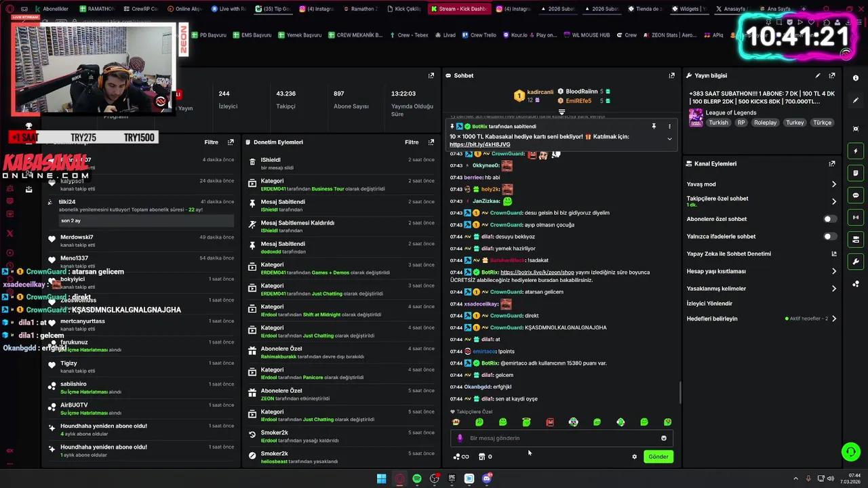Expand Yavaş mod options
This screenshot has height=488, width=868.
pyautogui.click(x=834, y=184)
